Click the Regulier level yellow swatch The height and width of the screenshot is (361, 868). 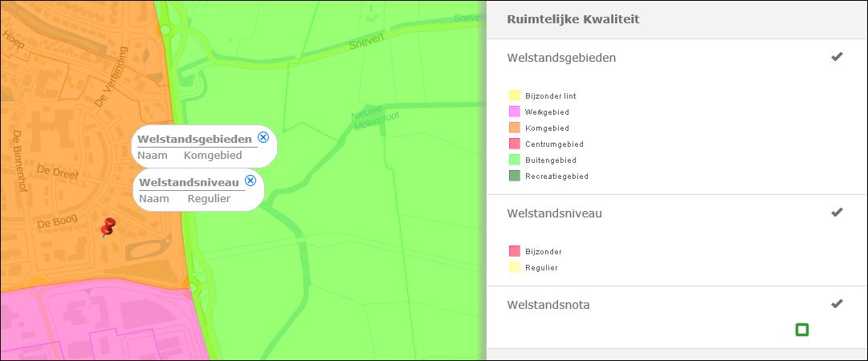pyautogui.click(x=514, y=268)
